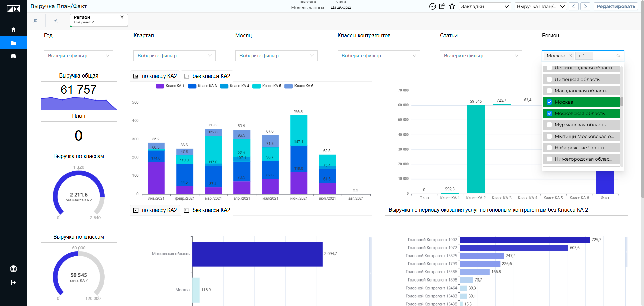Uncheck the Москва checkbox

pos(549,102)
